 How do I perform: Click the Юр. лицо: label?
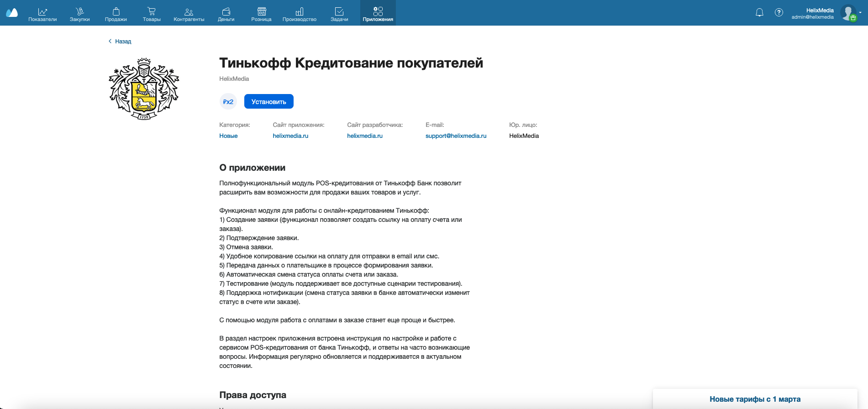tap(523, 125)
